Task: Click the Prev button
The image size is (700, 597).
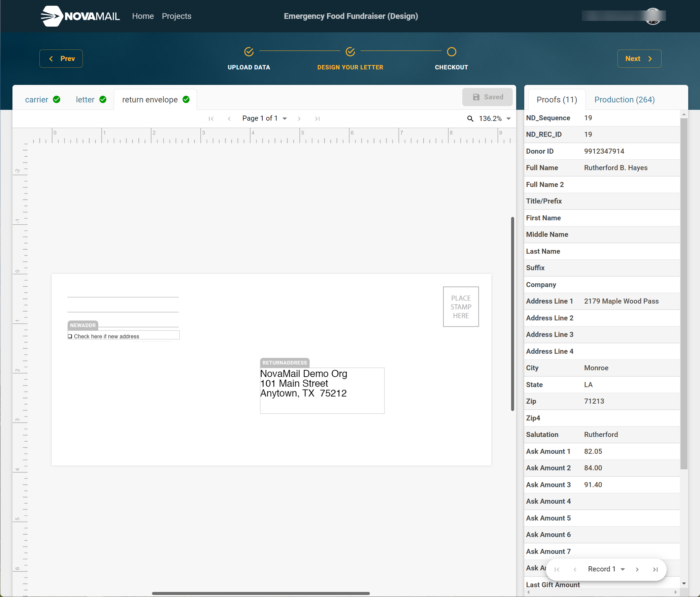Action: tap(61, 59)
